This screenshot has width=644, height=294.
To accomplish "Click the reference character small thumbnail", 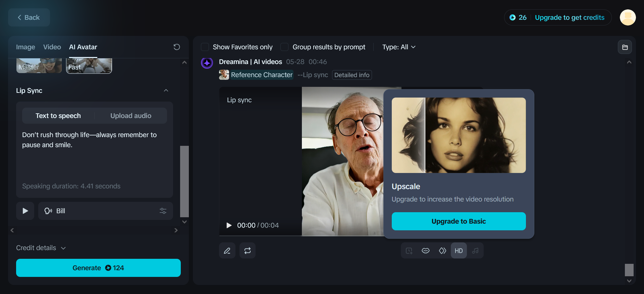I will (224, 75).
